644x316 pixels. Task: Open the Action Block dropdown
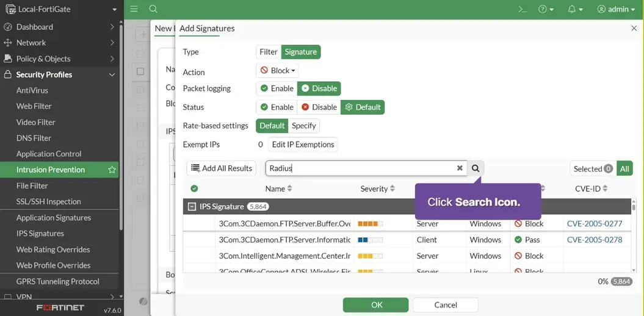[x=278, y=71]
